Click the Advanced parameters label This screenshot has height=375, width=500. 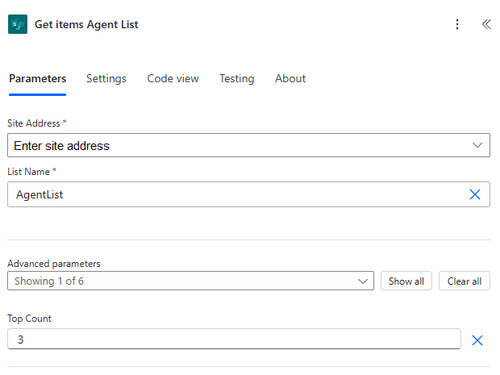[54, 264]
